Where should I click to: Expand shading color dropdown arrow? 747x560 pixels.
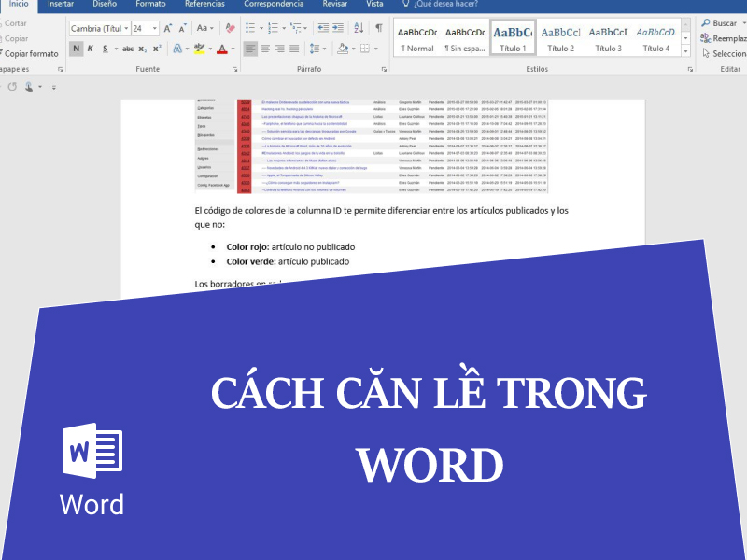click(x=354, y=49)
